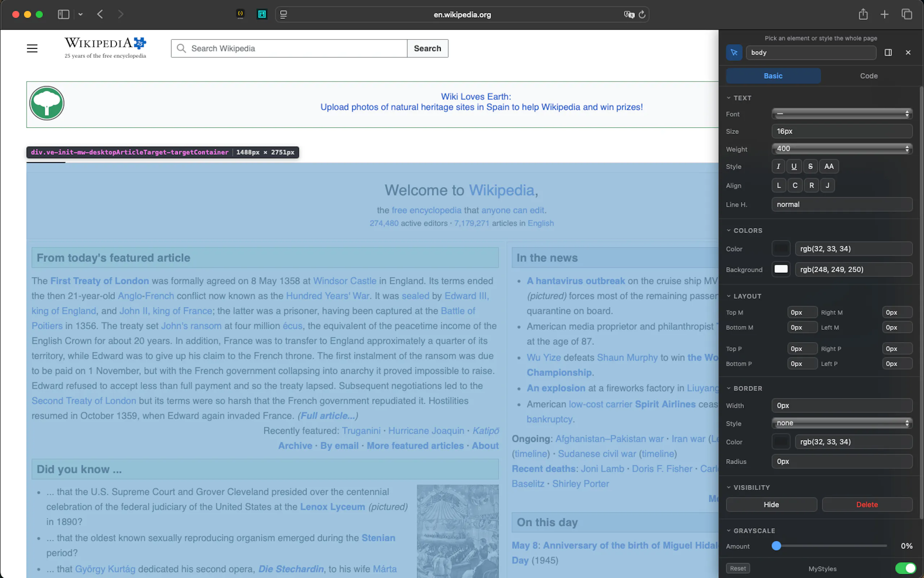Align text left with L button

(779, 185)
